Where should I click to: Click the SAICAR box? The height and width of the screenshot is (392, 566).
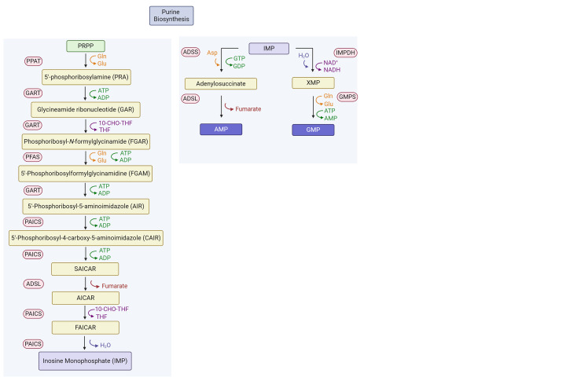[x=86, y=269]
